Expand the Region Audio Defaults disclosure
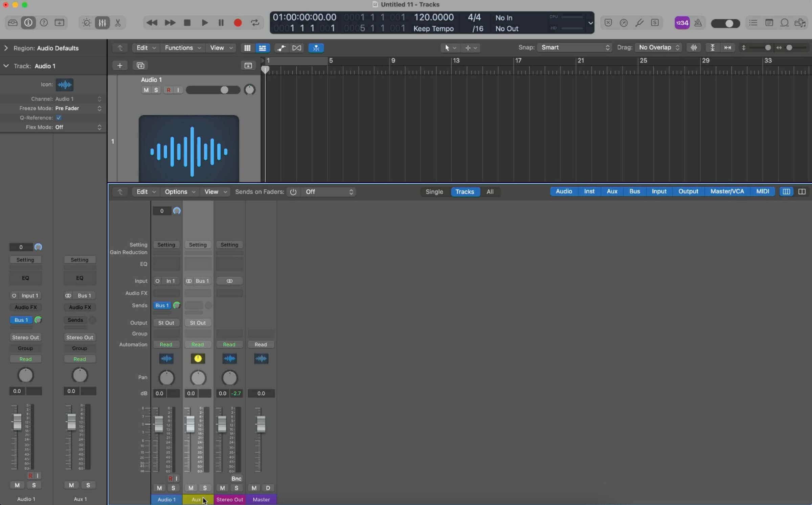812x505 pixels. 6,48
